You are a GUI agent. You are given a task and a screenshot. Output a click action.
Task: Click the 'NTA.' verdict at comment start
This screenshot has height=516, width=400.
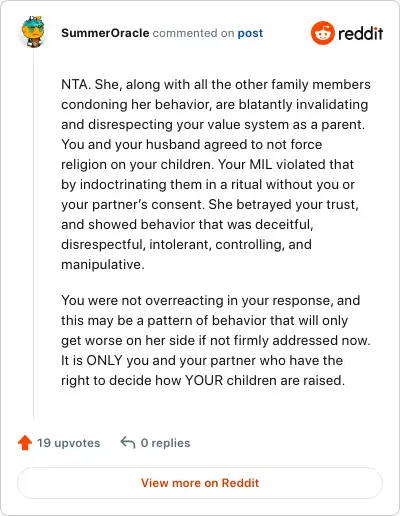(76, 84)
